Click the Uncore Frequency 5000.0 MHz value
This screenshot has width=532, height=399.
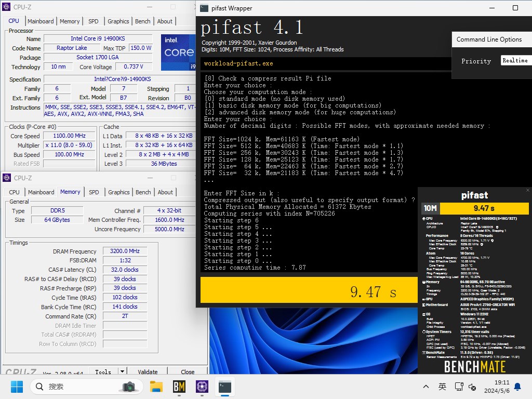coord(169,229)
